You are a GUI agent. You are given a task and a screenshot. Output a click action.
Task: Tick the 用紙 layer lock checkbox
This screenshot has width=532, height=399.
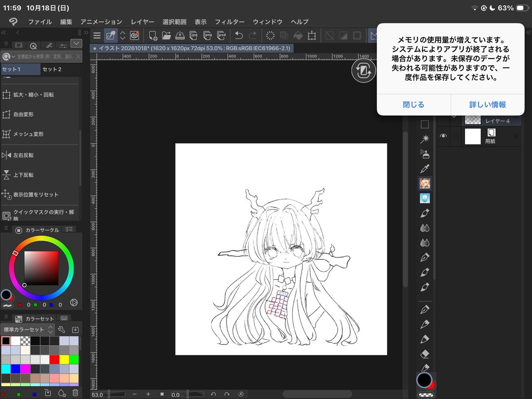tap(455, 137)
